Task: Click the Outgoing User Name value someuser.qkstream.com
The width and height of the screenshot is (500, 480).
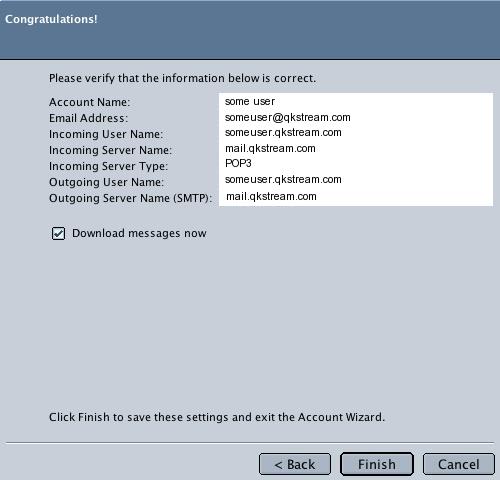Action: point(283,180)
